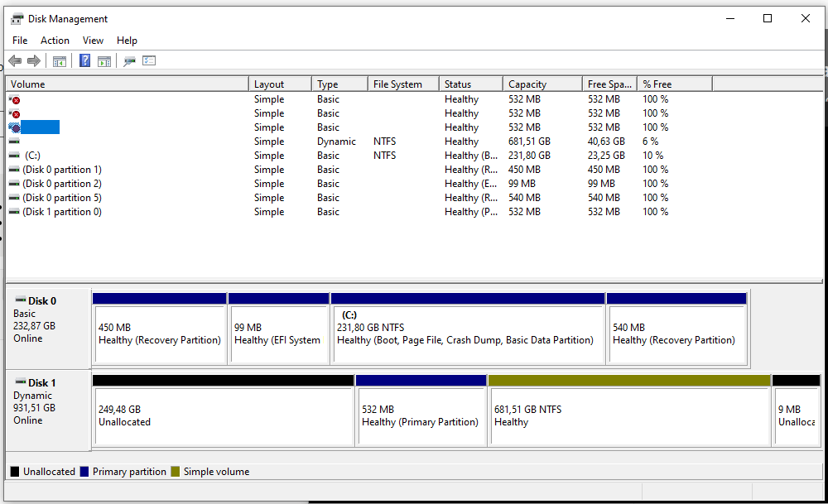The height and width of the screenshot is (504, 828).
Task: Click the 99 MB Capacity cell in the list
Action: click(x=522, y=184)
